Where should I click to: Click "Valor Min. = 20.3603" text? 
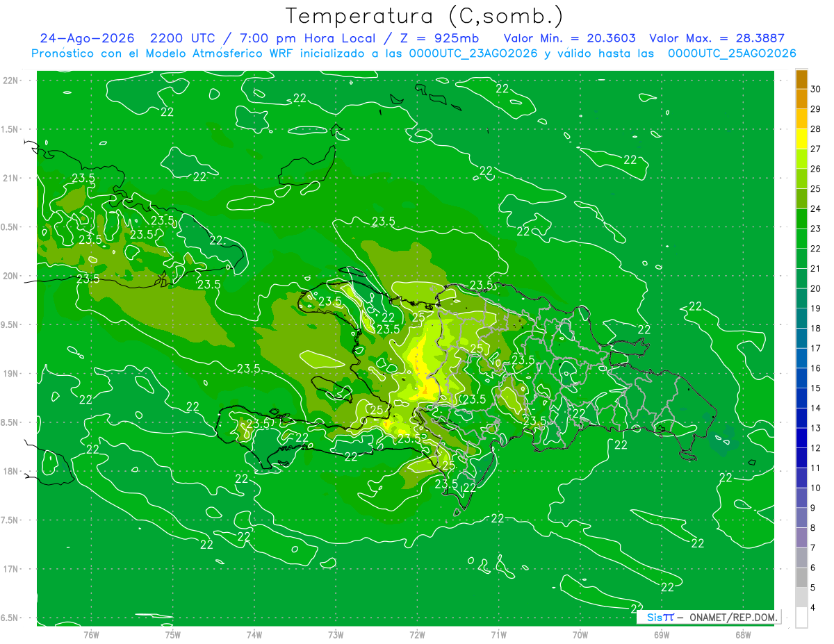569,38
